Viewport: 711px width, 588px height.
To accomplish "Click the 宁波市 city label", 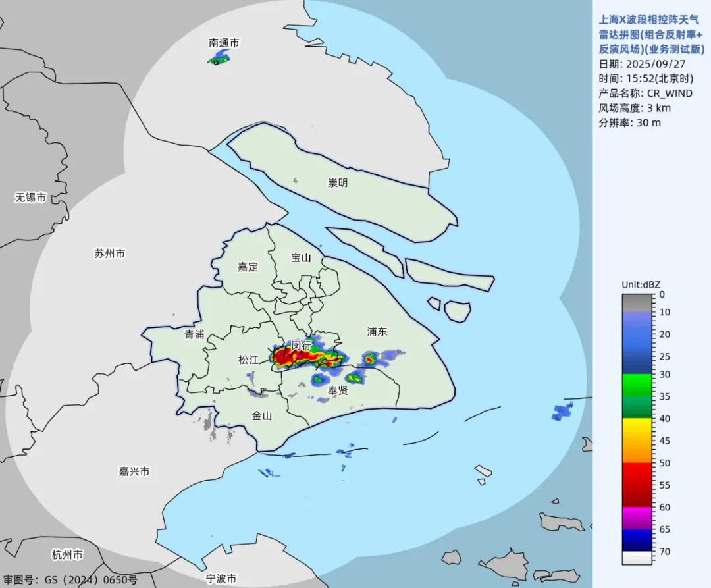I will tap(221, 579).
